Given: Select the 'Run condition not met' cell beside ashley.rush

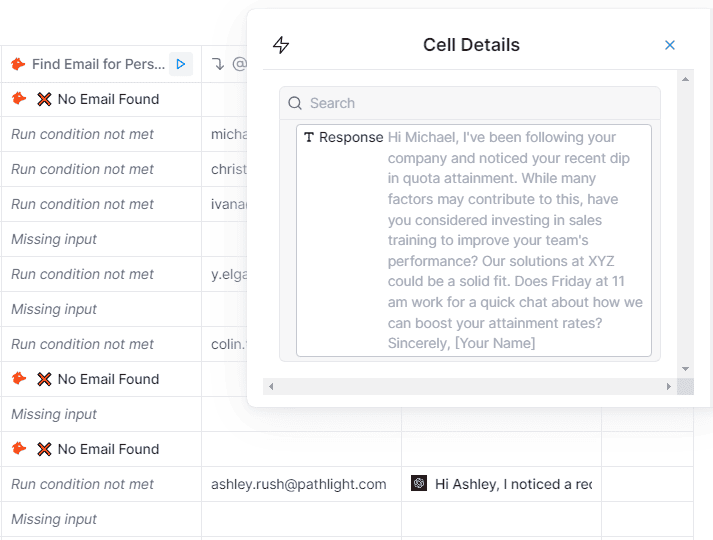Looking at the screenshot, I should 83,484.
